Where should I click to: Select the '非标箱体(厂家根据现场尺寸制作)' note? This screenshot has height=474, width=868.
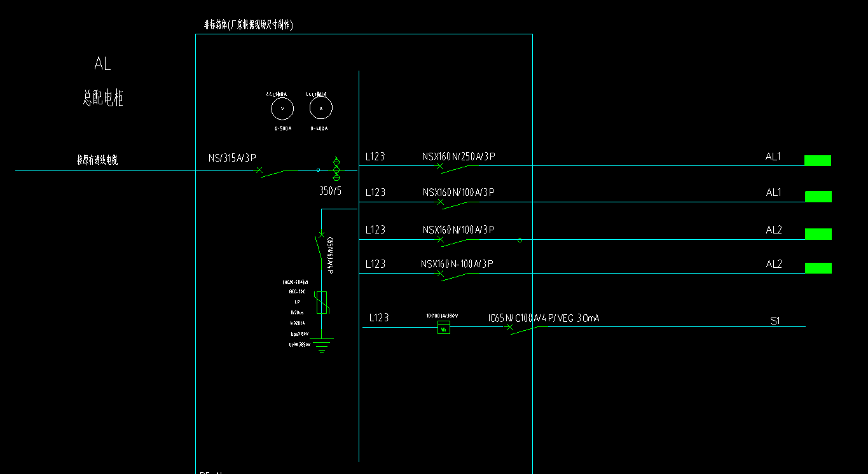tap(249, 25)
